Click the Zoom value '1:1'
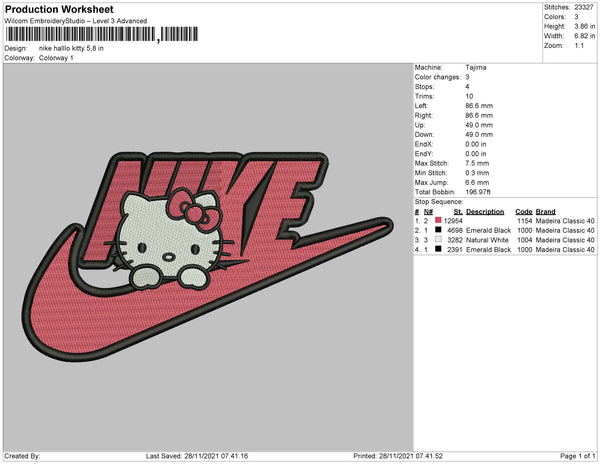 point(579,46)
